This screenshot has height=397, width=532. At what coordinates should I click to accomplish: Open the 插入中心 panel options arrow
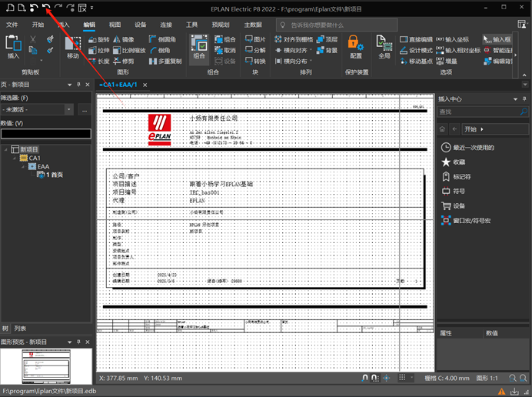(x=515, y=99)
